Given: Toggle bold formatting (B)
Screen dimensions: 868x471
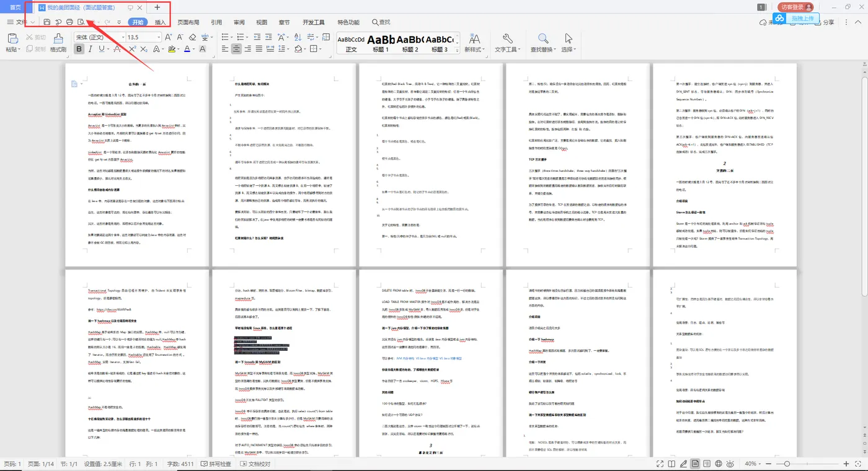Looking at the screenshot, I should [x=79, y=49].
